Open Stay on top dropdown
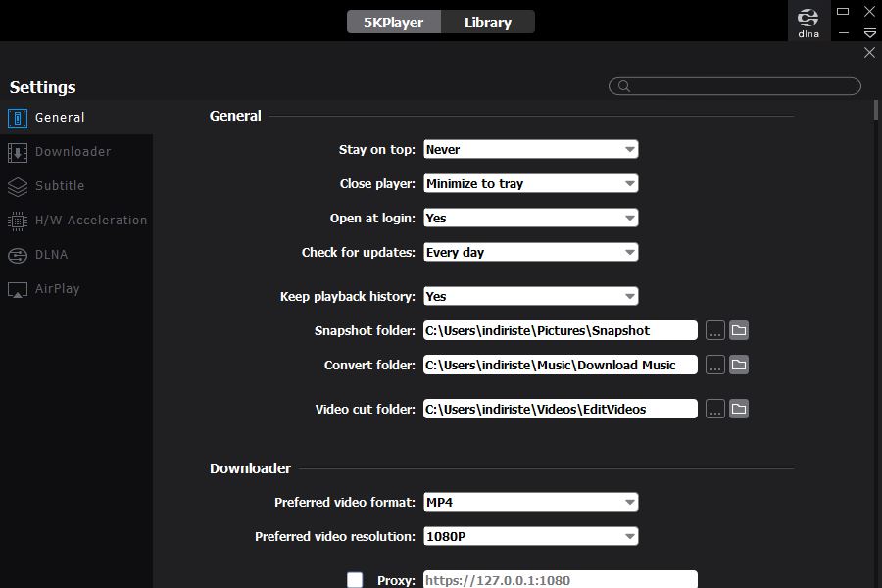The image size is (882, 588). [530, 150]
